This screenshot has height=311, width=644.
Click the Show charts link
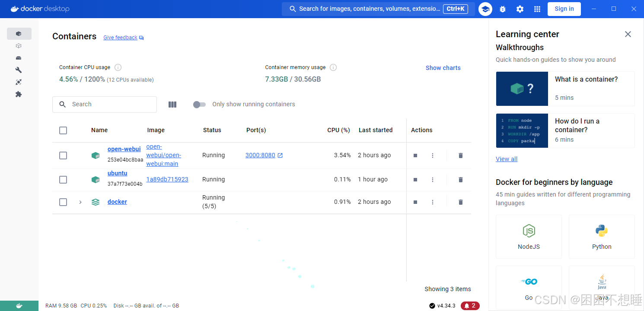click(x=443, y=68)
